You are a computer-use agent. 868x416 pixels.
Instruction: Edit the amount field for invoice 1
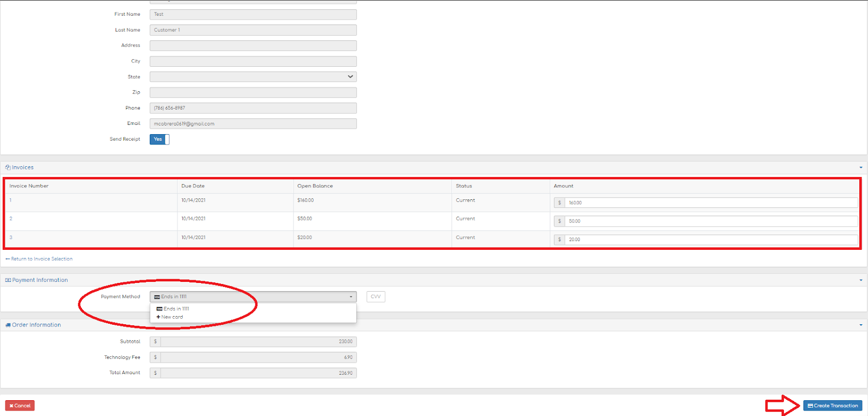(711, 203)
